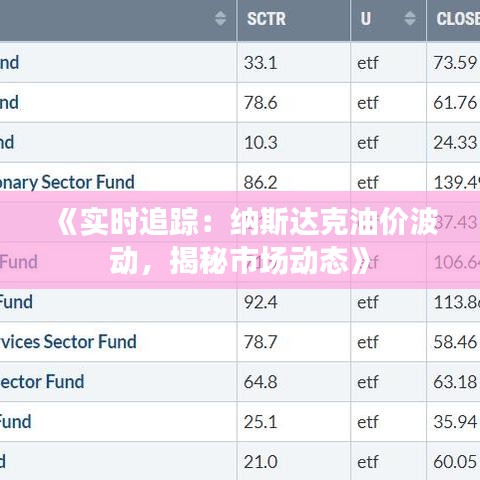Select the close price 35.94 cell

point(454,422)
